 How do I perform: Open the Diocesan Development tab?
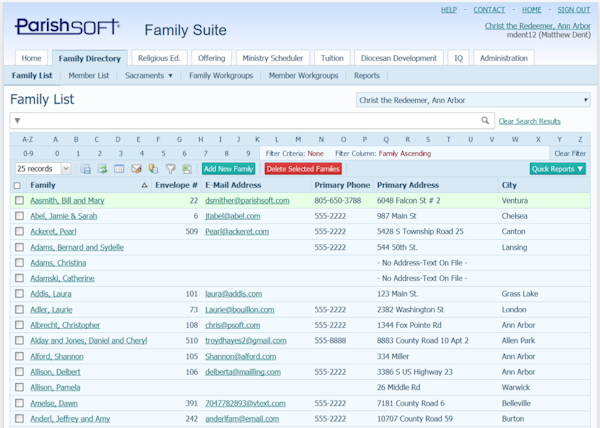(399, 58)
